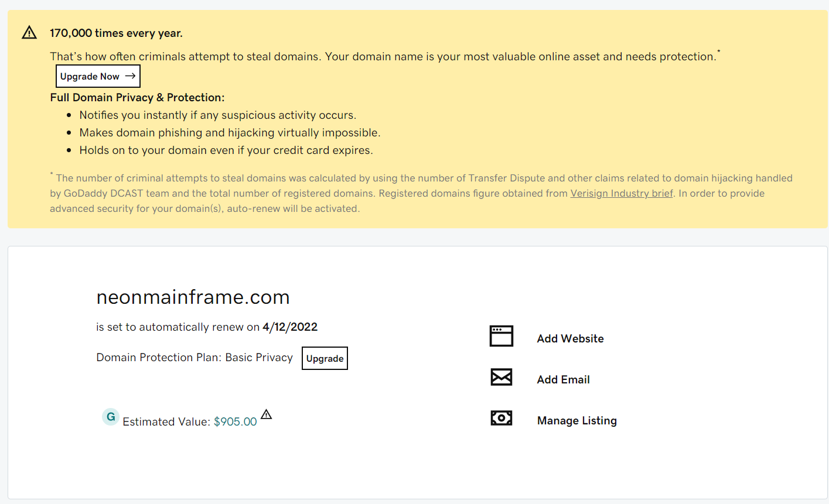Click the bullet 'Notifies you instantly if any suspicious activity occurs.'
The image size is (829, 504).
pyautogui.click(x=218, y=115)
